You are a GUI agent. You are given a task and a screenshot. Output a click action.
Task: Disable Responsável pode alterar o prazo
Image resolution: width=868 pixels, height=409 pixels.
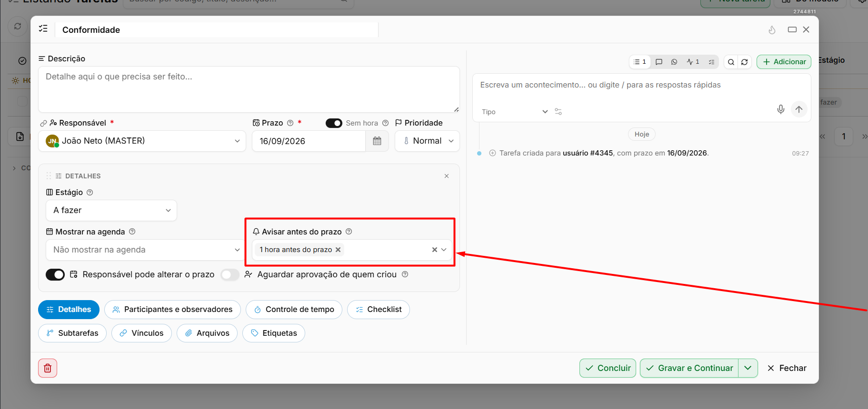pyautogui.click(x=55, y=274)
